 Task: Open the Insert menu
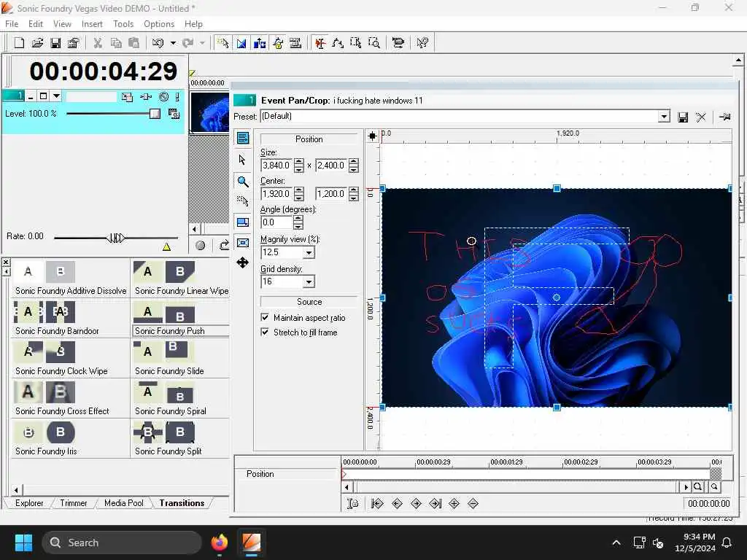pos(92,24)
